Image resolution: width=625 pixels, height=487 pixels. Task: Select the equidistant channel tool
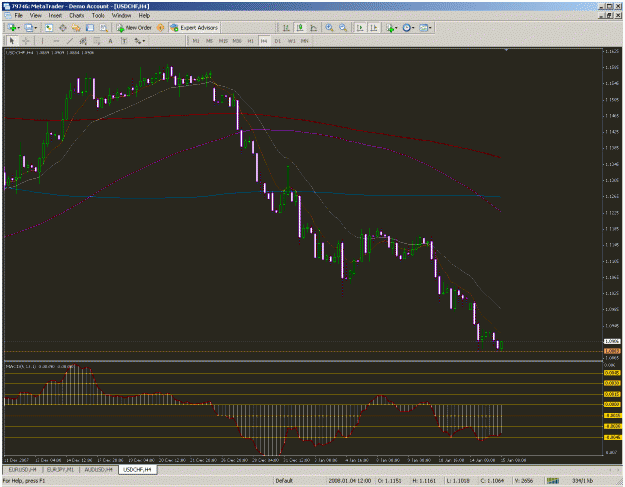(x=83, y=41)
